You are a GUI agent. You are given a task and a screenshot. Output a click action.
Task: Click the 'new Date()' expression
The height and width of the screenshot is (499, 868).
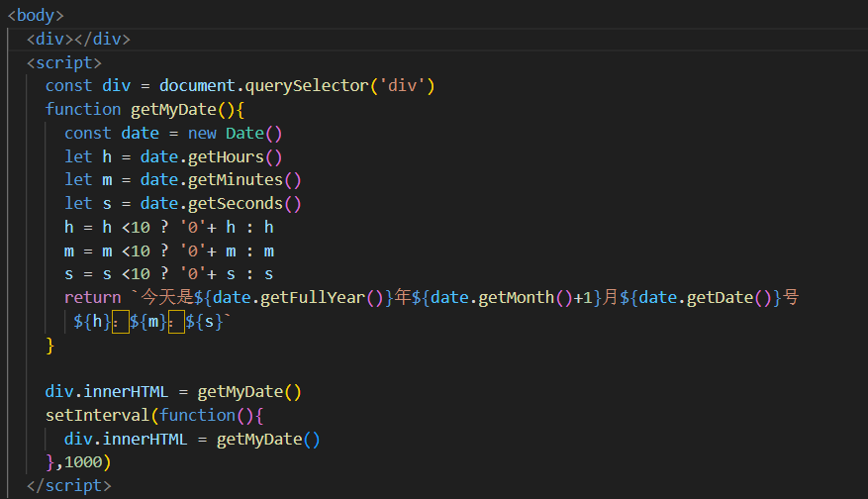pos(236,134)
